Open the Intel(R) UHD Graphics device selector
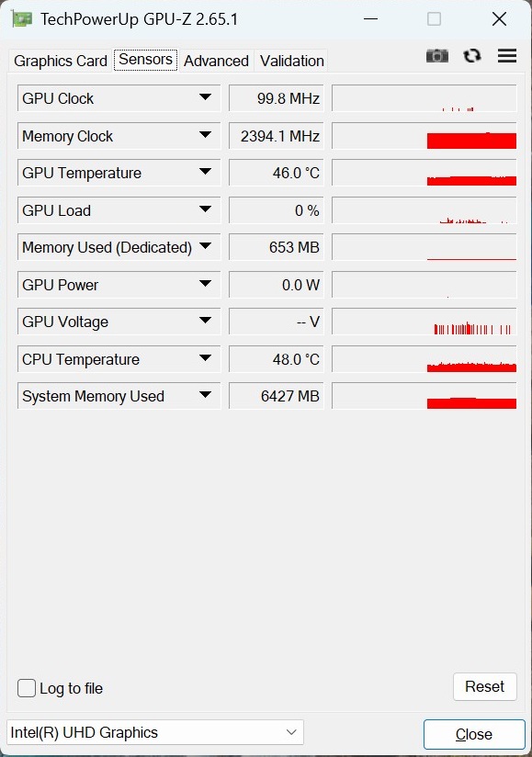Viewport: 532px width, 757px height. 155,732
